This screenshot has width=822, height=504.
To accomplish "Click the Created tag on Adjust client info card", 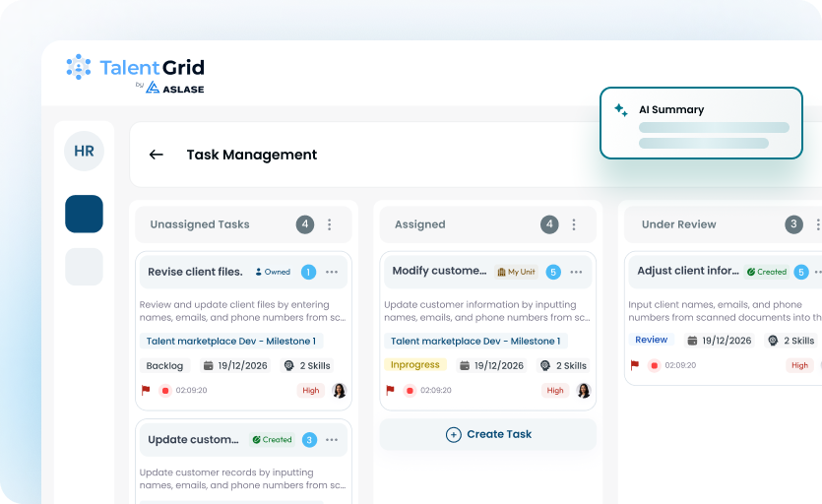I will 767,272.
